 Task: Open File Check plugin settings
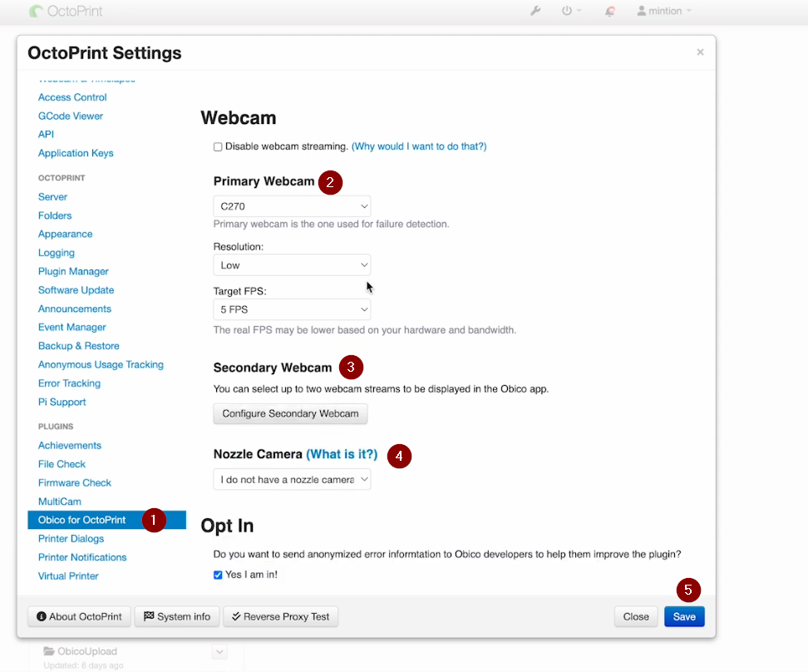click(62, 464)
